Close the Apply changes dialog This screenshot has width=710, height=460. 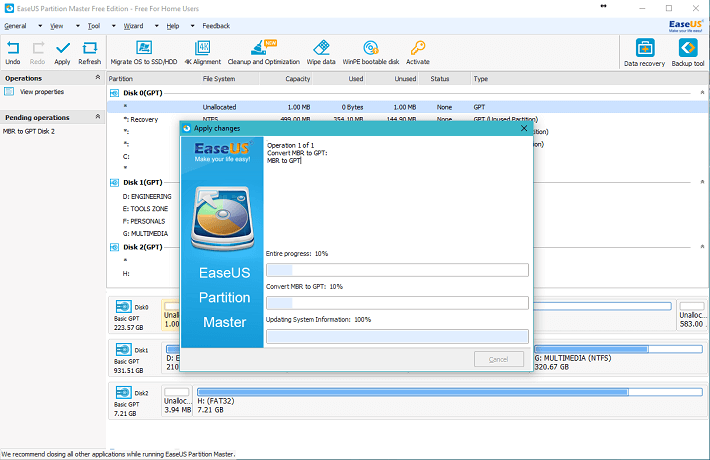[524, 128]
